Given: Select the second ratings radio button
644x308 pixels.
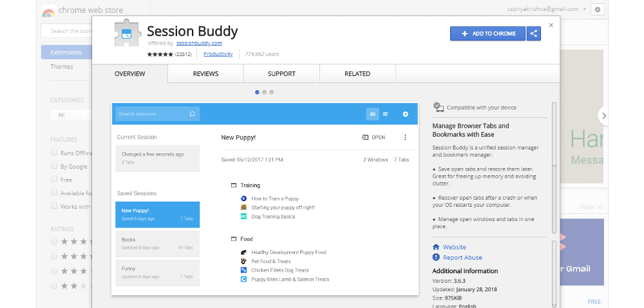Looking at the screenshot, I should [54, 256].
